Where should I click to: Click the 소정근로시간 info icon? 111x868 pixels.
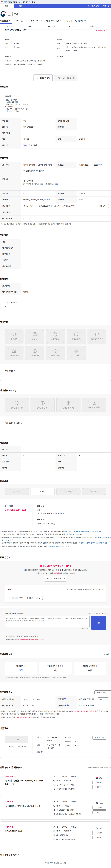(x=37, y=171)
